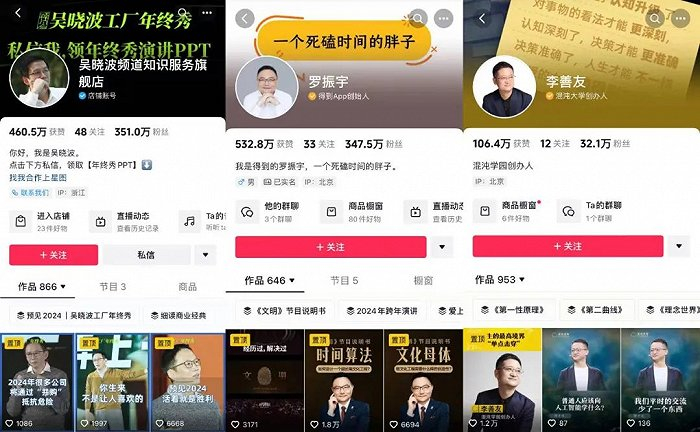Follow 李善友 with red 关注 button

click(568, 246)
